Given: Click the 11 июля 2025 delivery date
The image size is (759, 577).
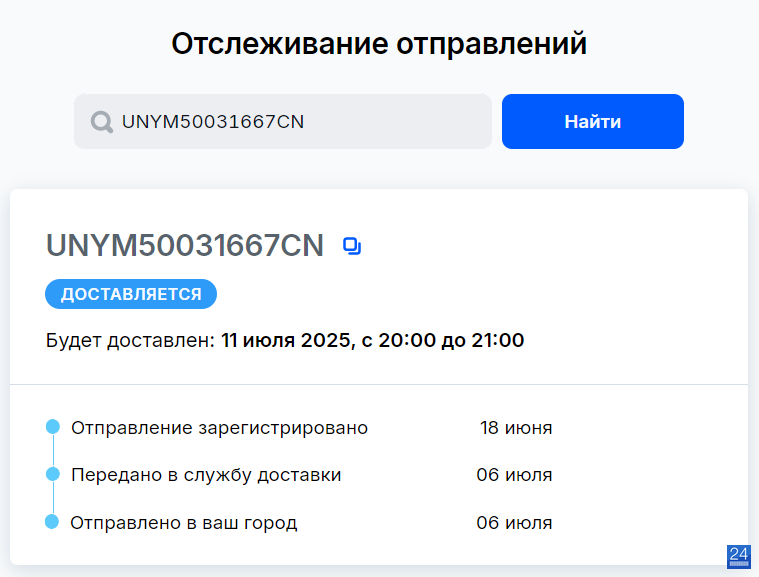Looking at the screenshot, I should coord(286,340).
